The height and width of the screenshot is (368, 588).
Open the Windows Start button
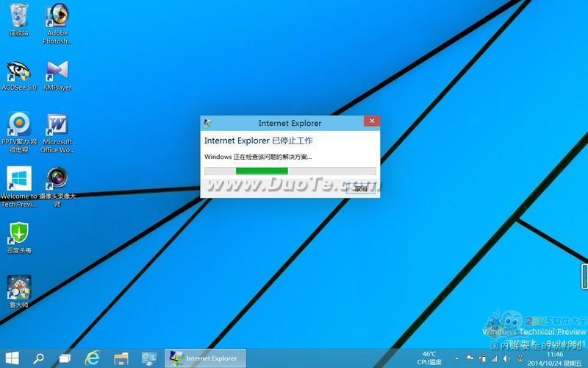coord(12,358)
